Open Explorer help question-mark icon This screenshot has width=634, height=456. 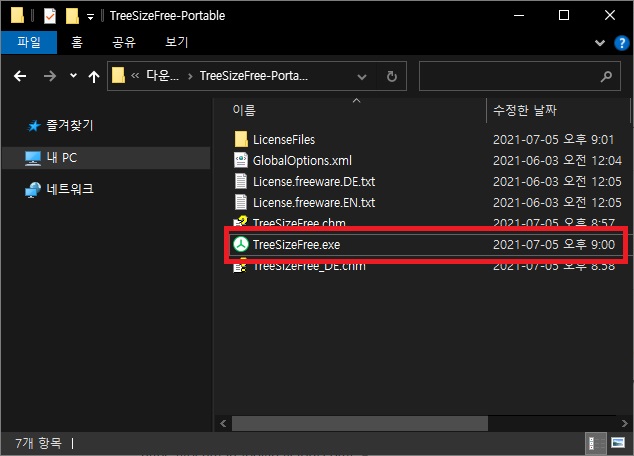621,43
